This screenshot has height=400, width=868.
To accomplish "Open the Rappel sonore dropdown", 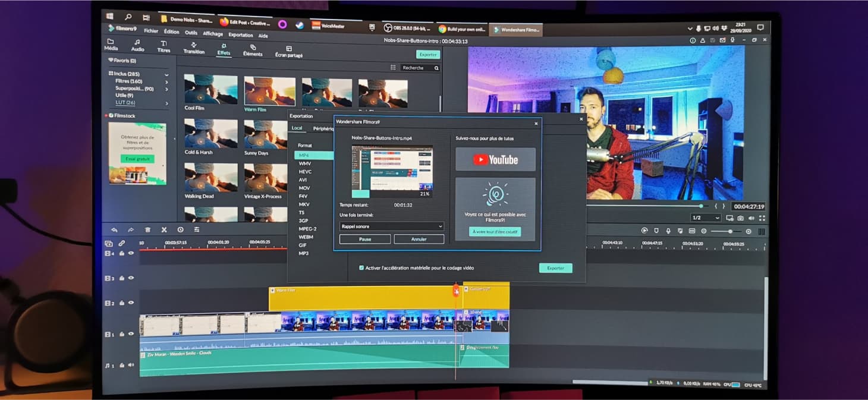I will point(392,226).
